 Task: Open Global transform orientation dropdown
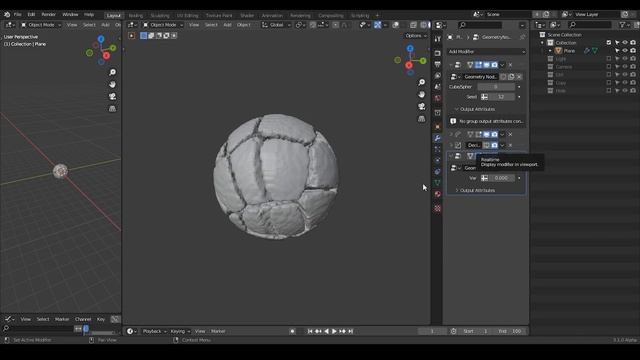(x=276, y=25)
